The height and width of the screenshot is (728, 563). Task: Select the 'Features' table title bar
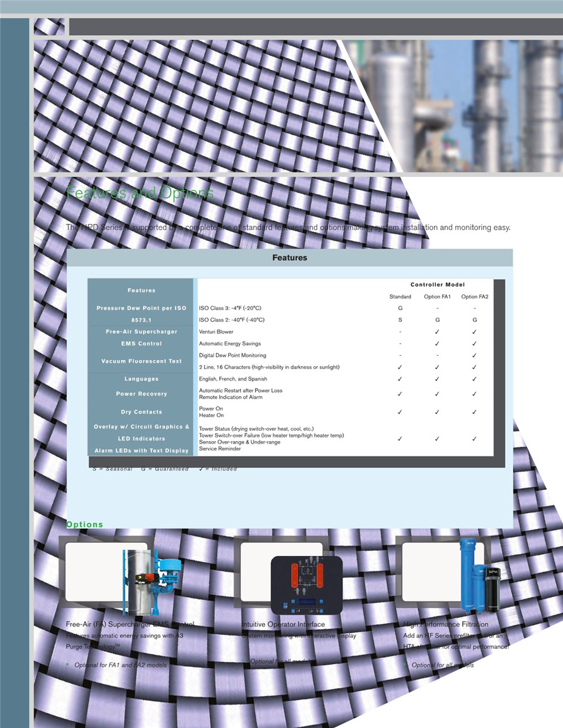pyautogui.click(x=289, y=258)
